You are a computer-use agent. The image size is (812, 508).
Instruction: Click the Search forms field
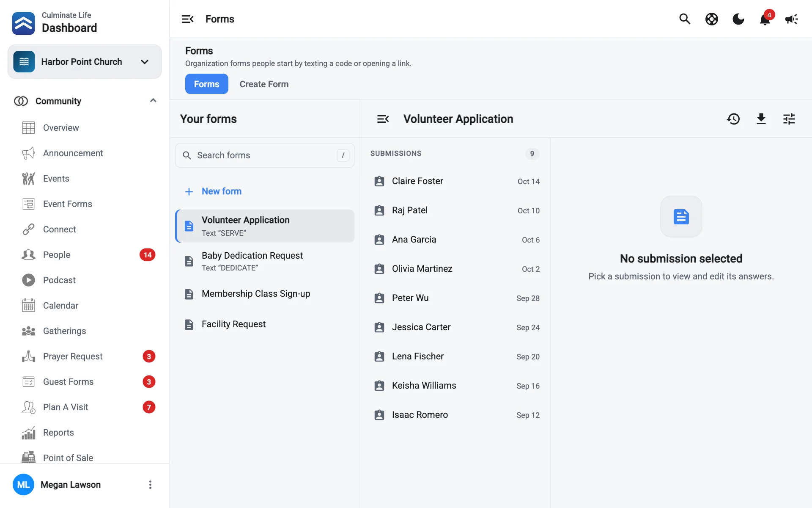point(265,155)
